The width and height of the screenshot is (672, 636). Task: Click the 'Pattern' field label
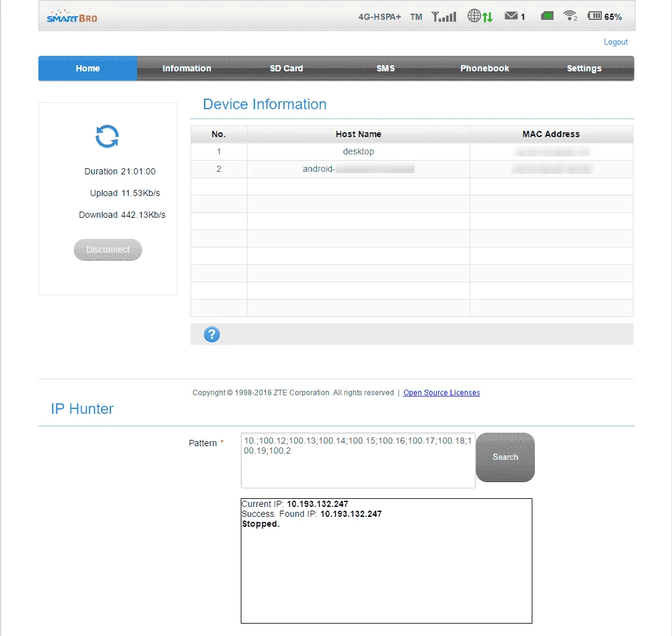tap(203, 443)
